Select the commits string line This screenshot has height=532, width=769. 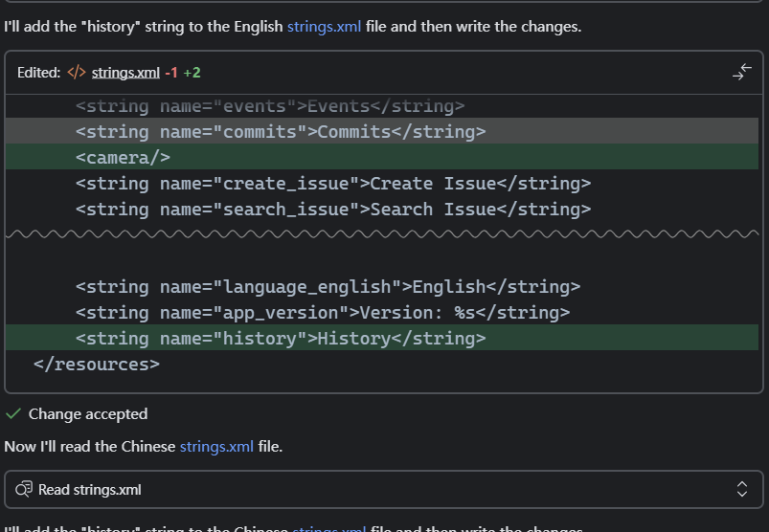click(x=382, y=131)
